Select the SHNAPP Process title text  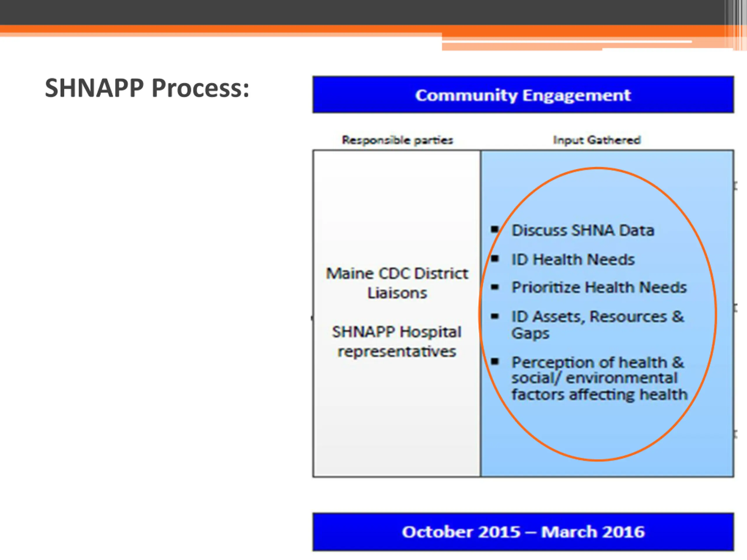pos(147,88)
